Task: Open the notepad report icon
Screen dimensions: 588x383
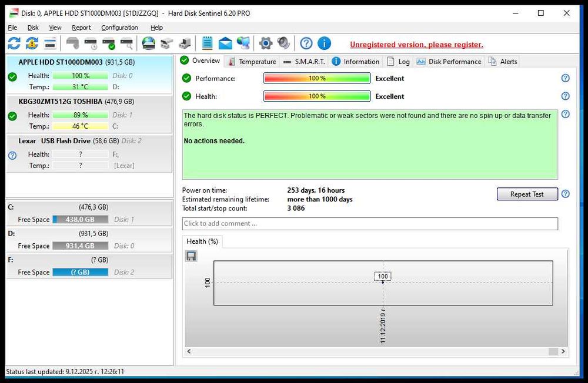Action: pyautogui.click(x=207, y=43)
